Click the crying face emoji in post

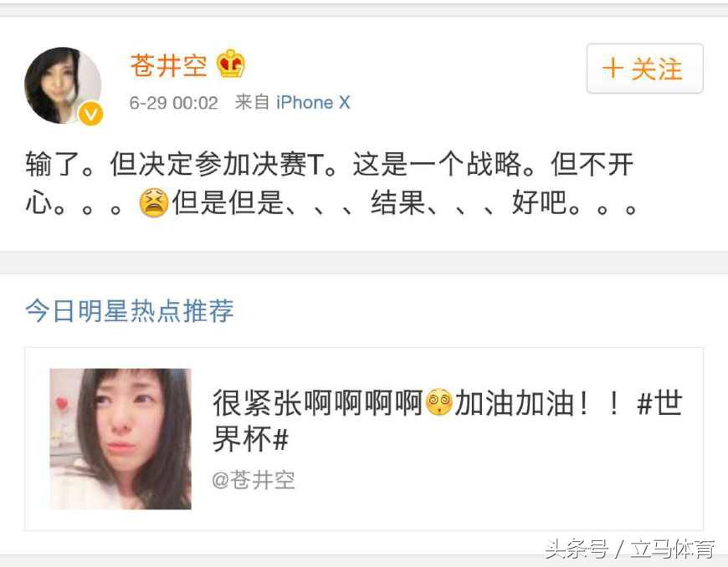[x=154, y=202]
